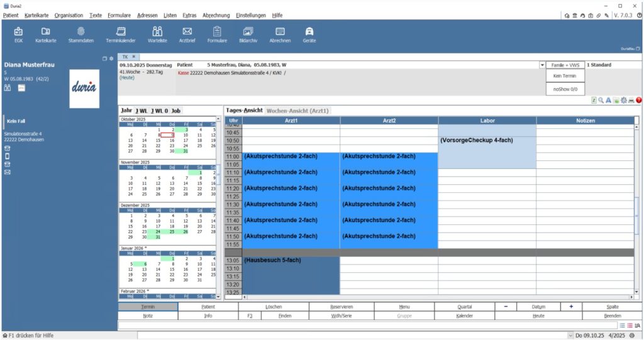Switch to the Wochen-Ansicht (Arzt1) tab
The width and height of the screenshot is (644, 340).
[297, 111]
